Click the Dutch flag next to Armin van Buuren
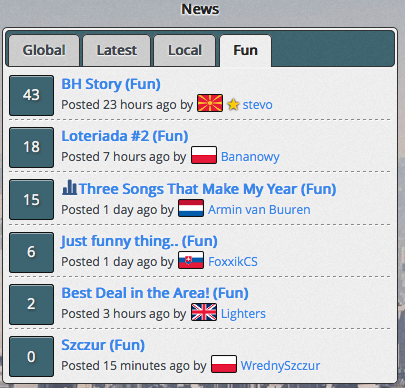This screenshot has height=388, width=405. pyautogui.click(x=191, y=208)
